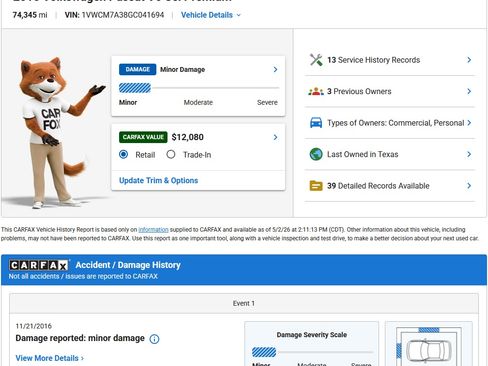Click the globe Last Owned icon
The height and width of the screenshot is (366, 488).
tap(316, 154)
